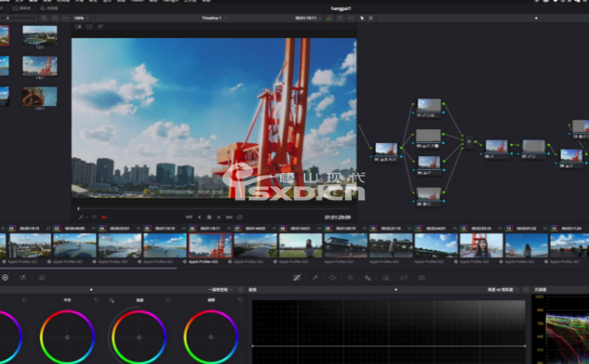Select node 06 after the parallel mixer
This screenshot has width=589, height=364.
tap(496, 149)
